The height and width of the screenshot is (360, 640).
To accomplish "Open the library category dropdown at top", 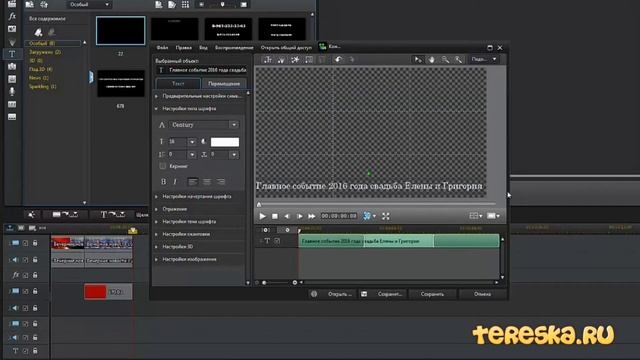I will [x=89, y=4].
